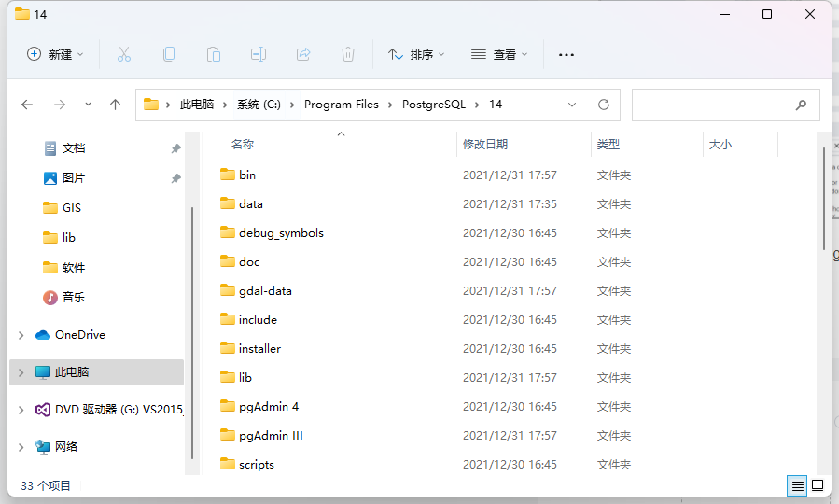Open the 新建 (New) dropdown
This screenshot has height=504, width=839.
click(x=55, y=54)
